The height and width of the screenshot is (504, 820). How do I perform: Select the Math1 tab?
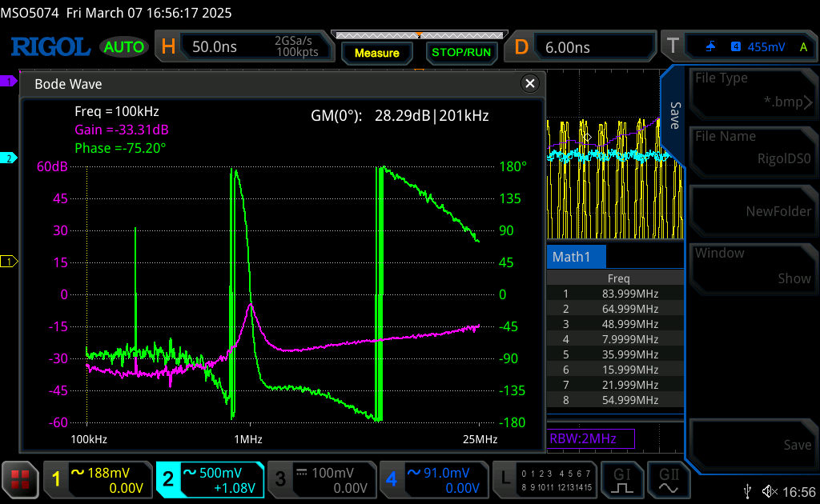point(577,257)
